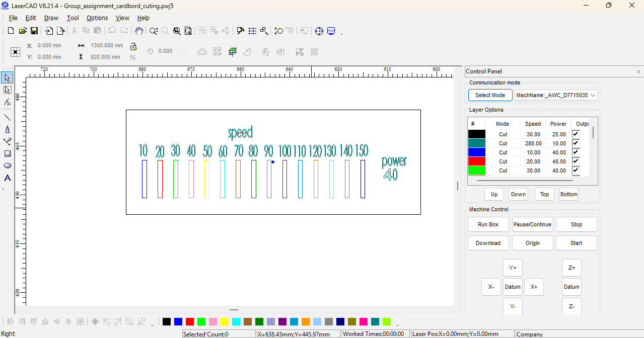The width and height of the screenshot is (644, 338).
Task: Select the Text tool (A icon)
Action: (x=7, y=178)
